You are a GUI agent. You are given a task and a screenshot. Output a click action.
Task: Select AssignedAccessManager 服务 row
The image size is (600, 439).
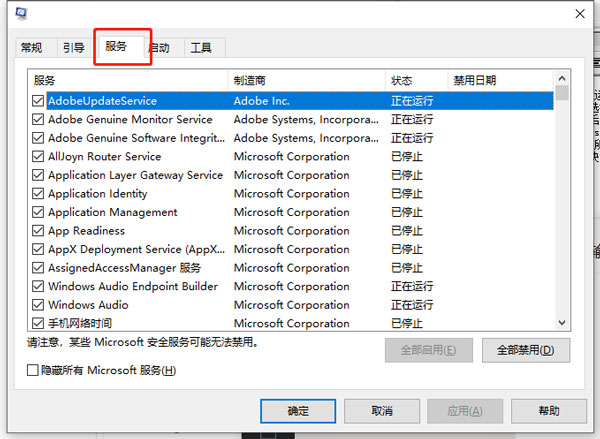point(293,268)
